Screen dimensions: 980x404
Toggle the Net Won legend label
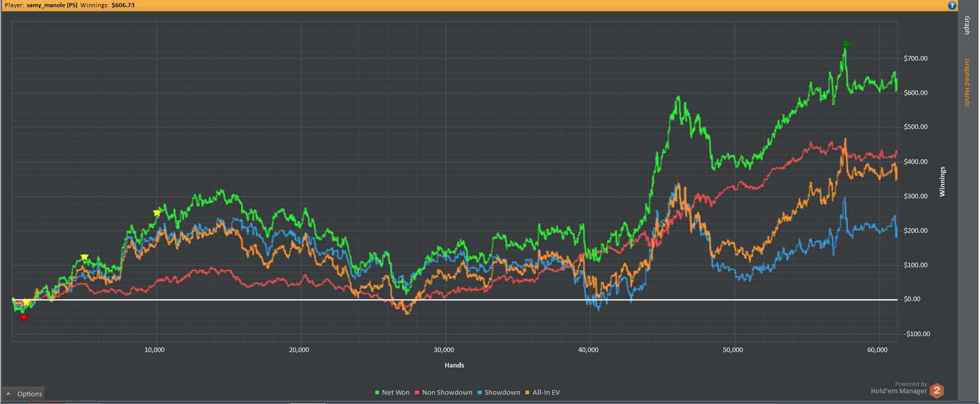[x=396, y=393]
